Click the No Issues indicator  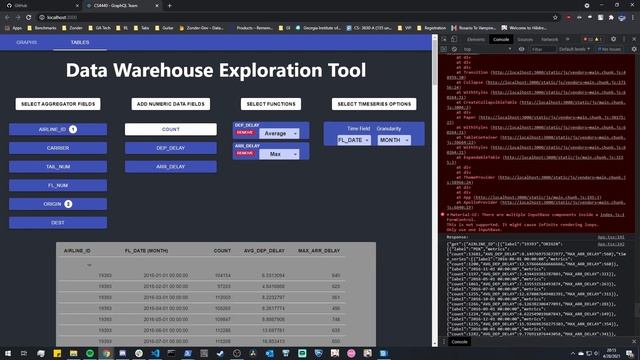[609, 49]
